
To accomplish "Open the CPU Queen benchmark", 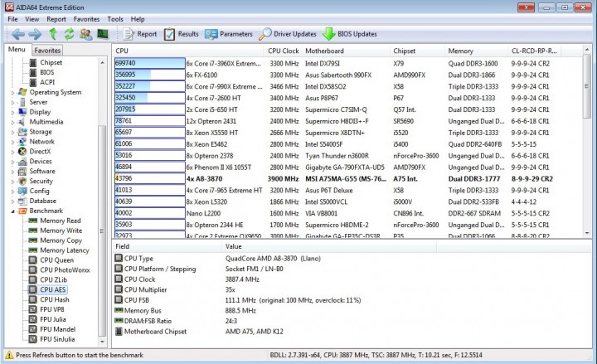I will tap(56, 260).
